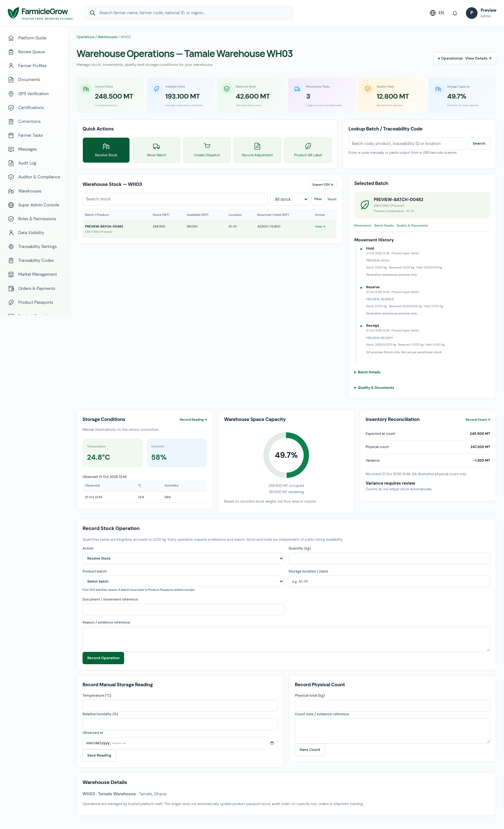Click the language globe icon
The width and height of the screenshot is (504, 829).
coord(433,13)
